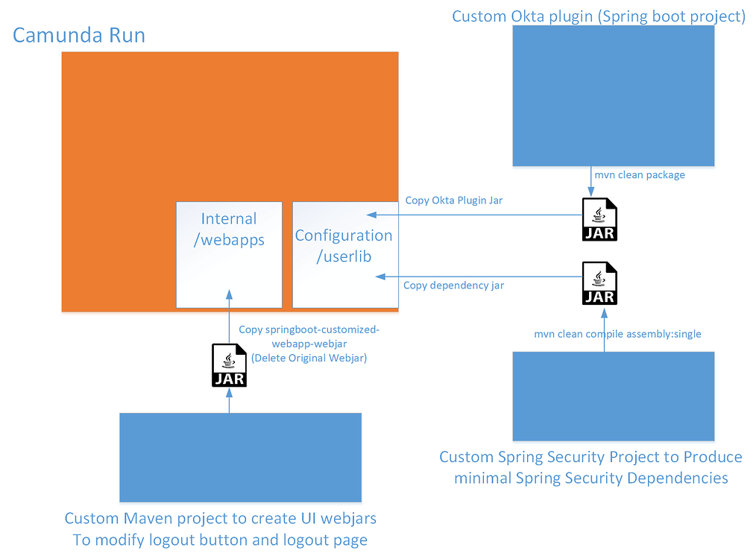Select the Custom Spring Security Project box

(x=613, y=396)
